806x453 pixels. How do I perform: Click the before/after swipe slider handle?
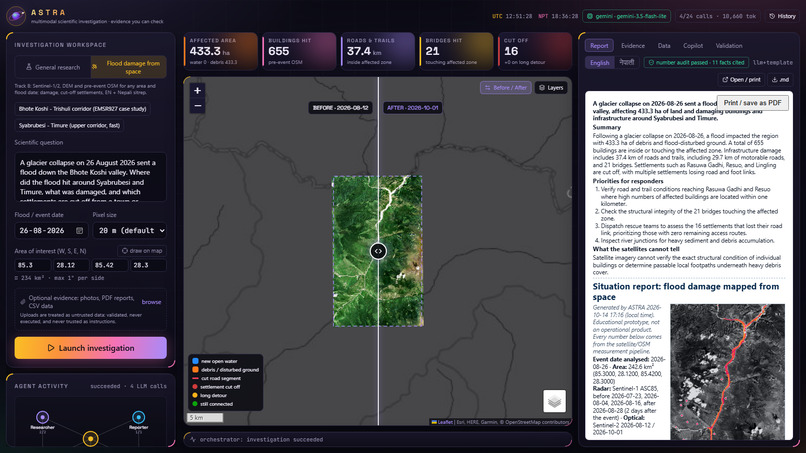click(378, 251)
